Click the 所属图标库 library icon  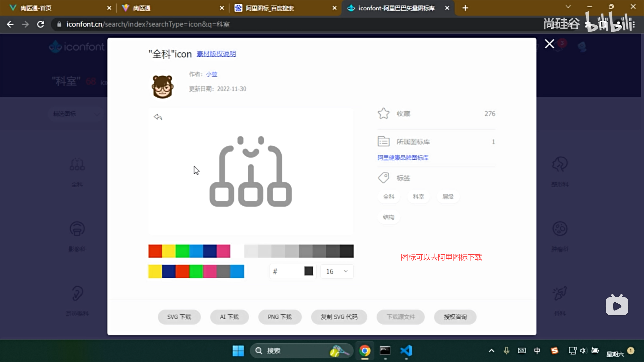384,141
